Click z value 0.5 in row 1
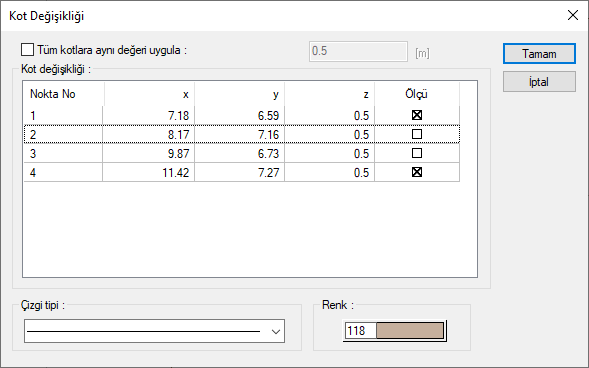This screenshot has height=368, width=589. pyautogui.click(x=329, y=115)
